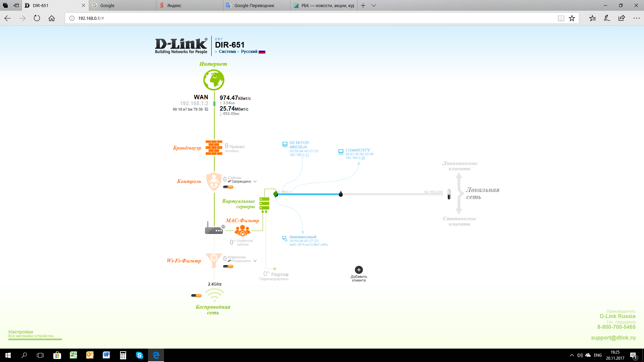
Task: Expand the 'Запрещено' sites dropdown arrow
Action: pos(255,182)
